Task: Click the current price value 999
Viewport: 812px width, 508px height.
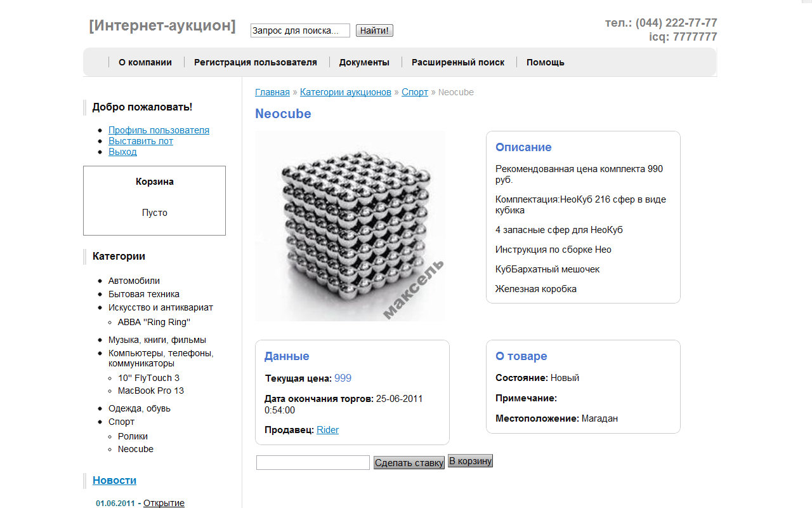Action: click(x=343, y=378)
